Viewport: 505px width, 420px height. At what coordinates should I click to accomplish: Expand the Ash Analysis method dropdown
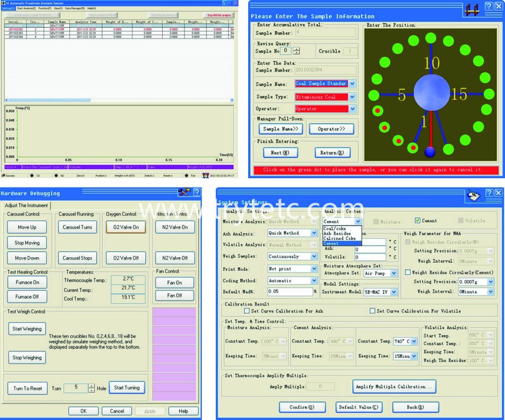313,233
